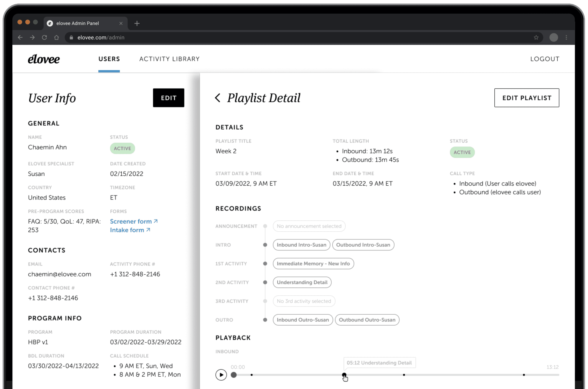Open the Activity Library tab
This screenshot has width=588, height=389.
coord(169,59)
